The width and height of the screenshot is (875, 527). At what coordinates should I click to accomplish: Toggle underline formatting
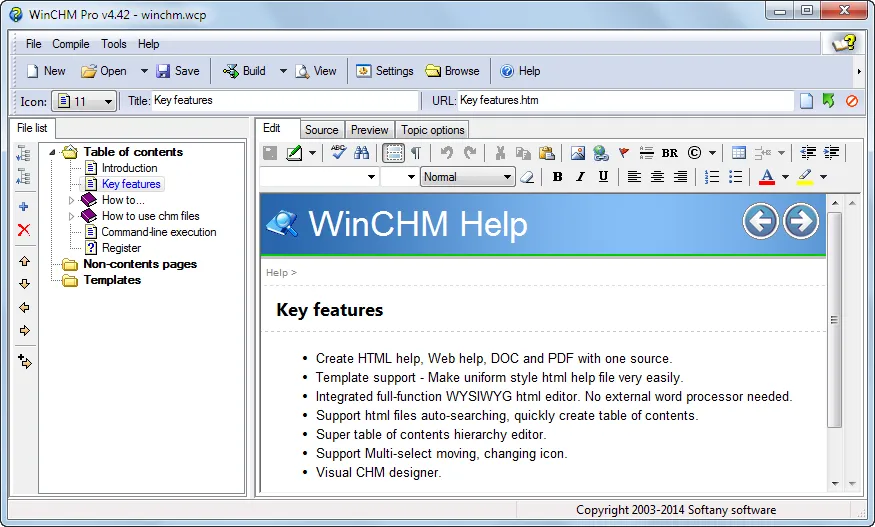603,177
